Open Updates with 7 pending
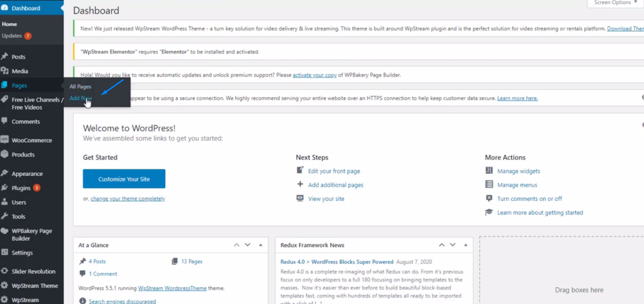This screenshot has width=644, height=304. pos(17,36)
